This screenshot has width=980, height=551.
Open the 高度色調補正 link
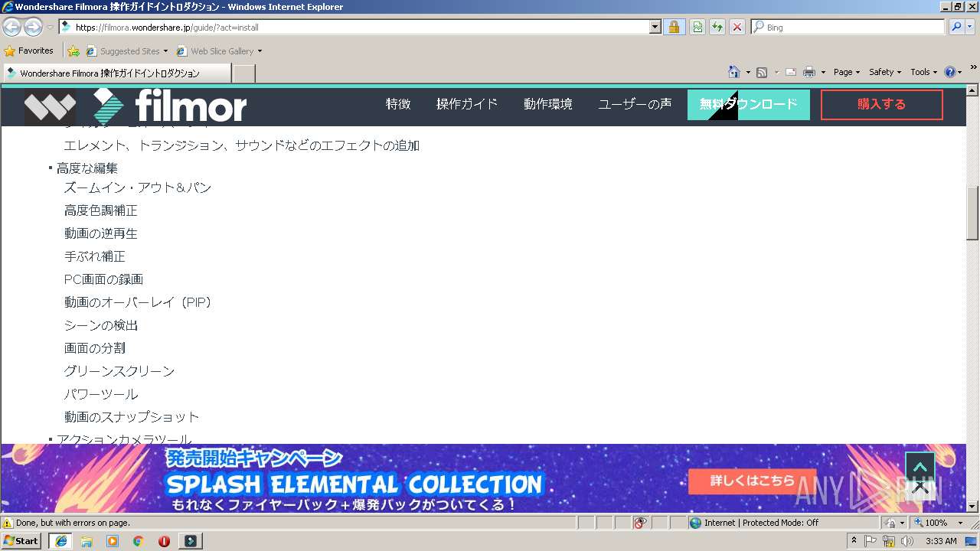(101, 210)
